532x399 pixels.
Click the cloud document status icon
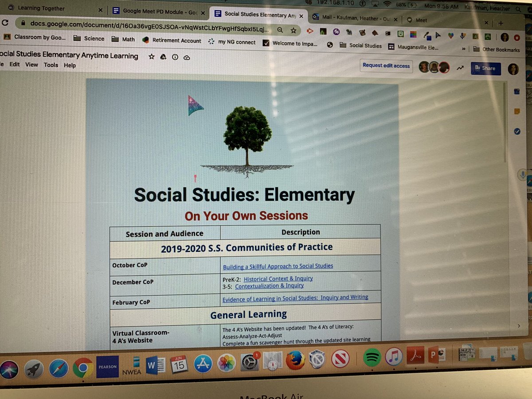[186, 58]
